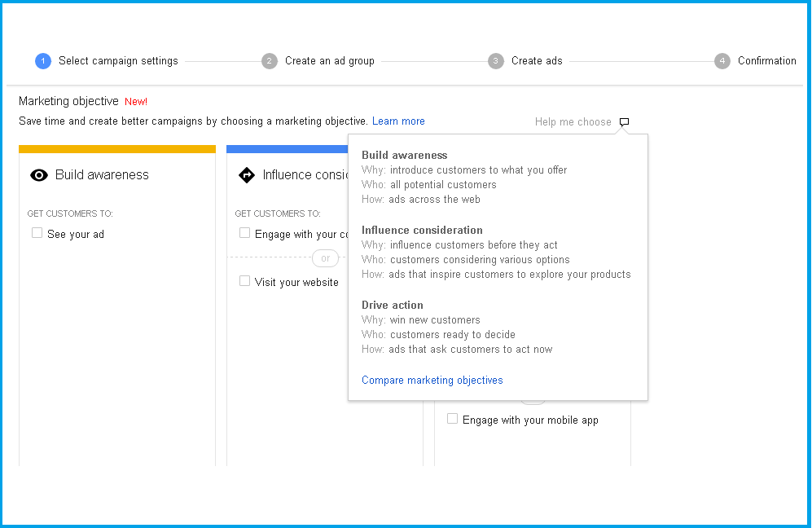Screen dimensions: 812x528
Task: Click the speech bubble icon beside Help me choose
Action: pos(624,122)
